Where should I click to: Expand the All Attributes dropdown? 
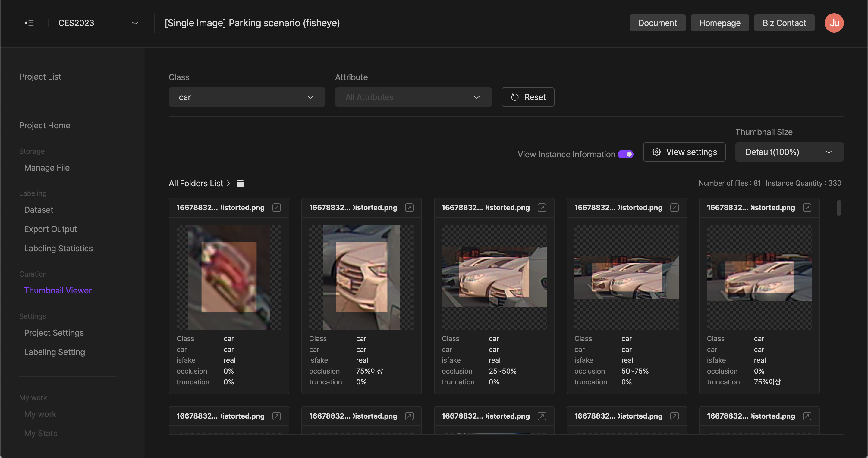coord(413,97)
